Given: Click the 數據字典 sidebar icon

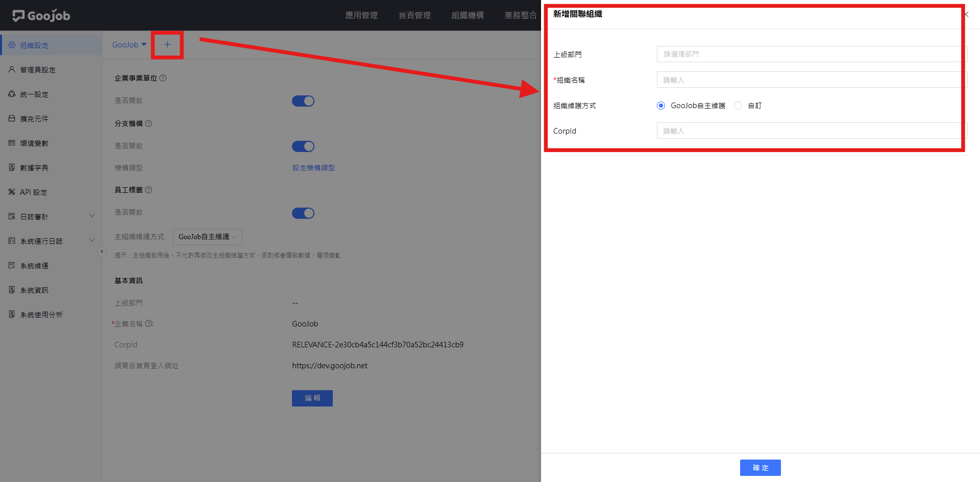Looking at the screenshot, I should (12, 167).
